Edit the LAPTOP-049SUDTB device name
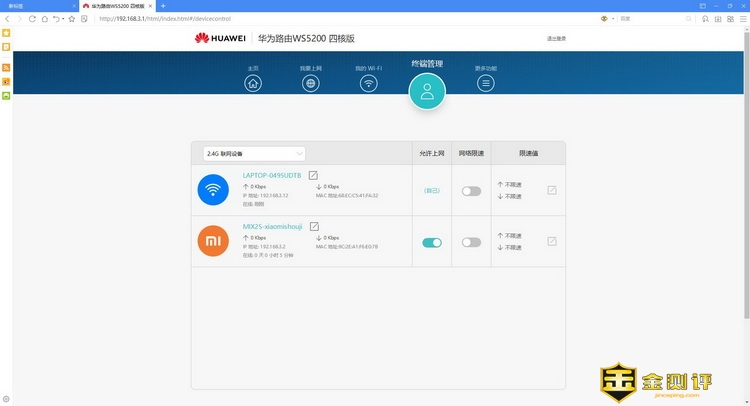 coord(313,175)
